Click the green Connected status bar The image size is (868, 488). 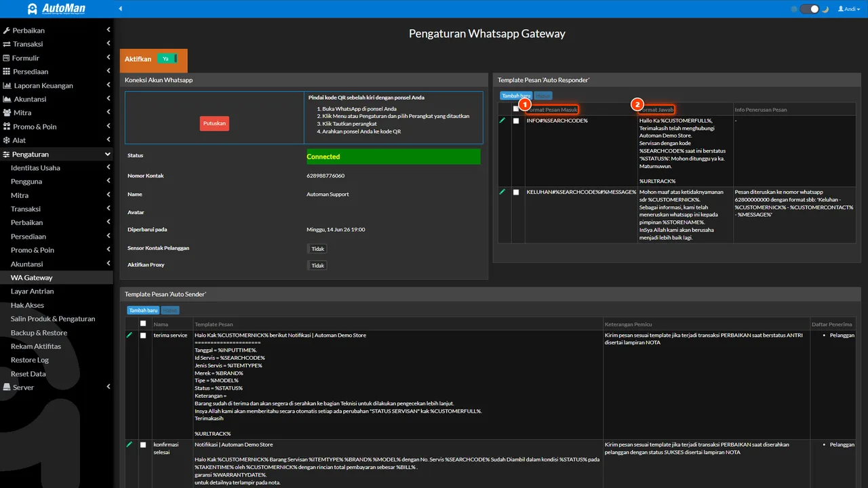393,157
